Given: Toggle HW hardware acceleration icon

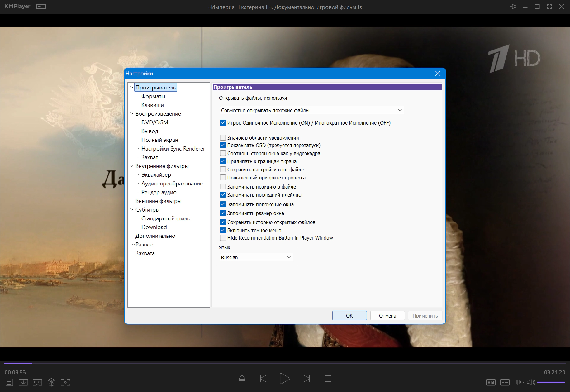Looking at the screenshot, I should (x=491, y=382).
